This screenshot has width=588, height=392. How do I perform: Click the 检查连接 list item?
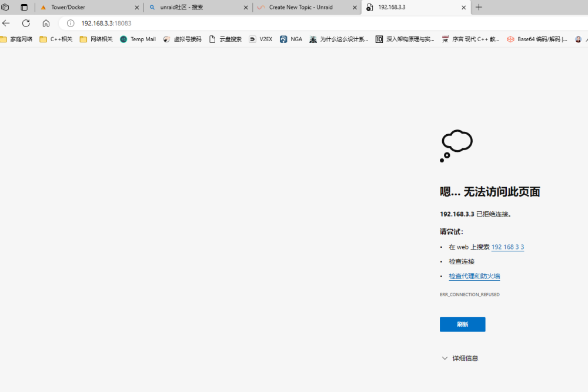462,262
